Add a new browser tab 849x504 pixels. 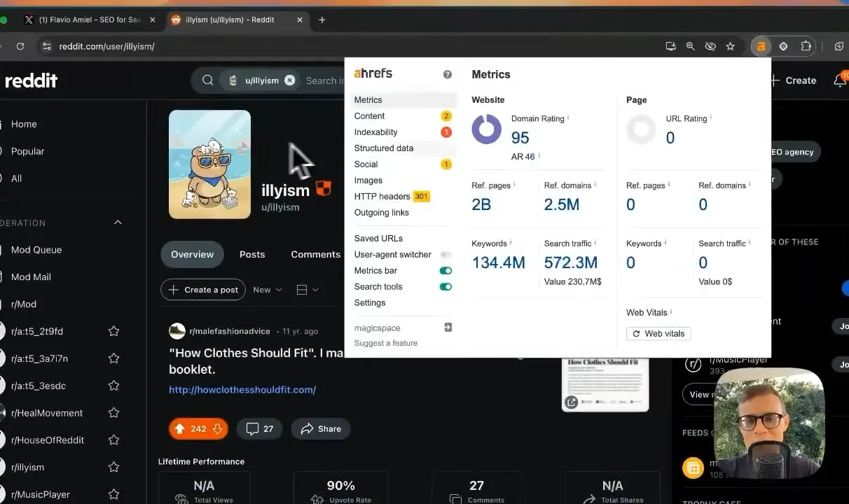pyautogui.click(x=322, y=20)
